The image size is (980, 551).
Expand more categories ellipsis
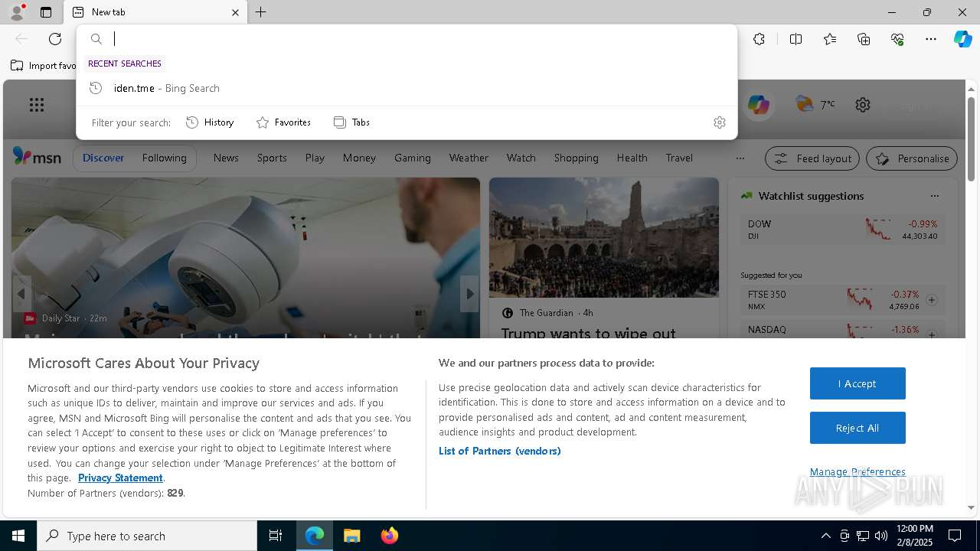pyautogui.click(x=740, y=158)
